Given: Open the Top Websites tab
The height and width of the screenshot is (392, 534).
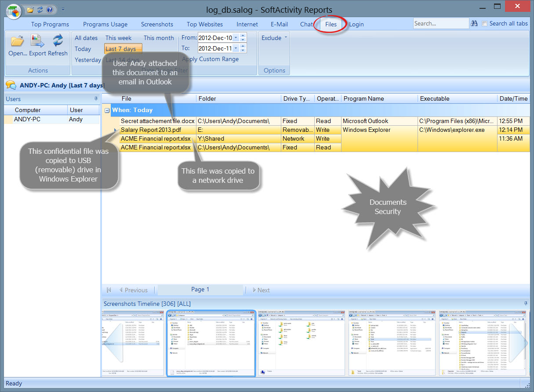Looking at the screenshot, I should (205, 24).
